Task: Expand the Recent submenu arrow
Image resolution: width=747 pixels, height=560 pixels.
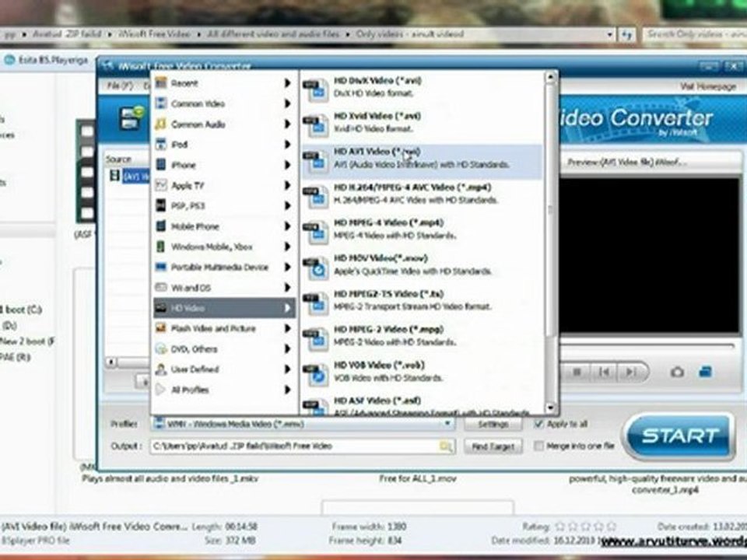Action: click(287, 83)
